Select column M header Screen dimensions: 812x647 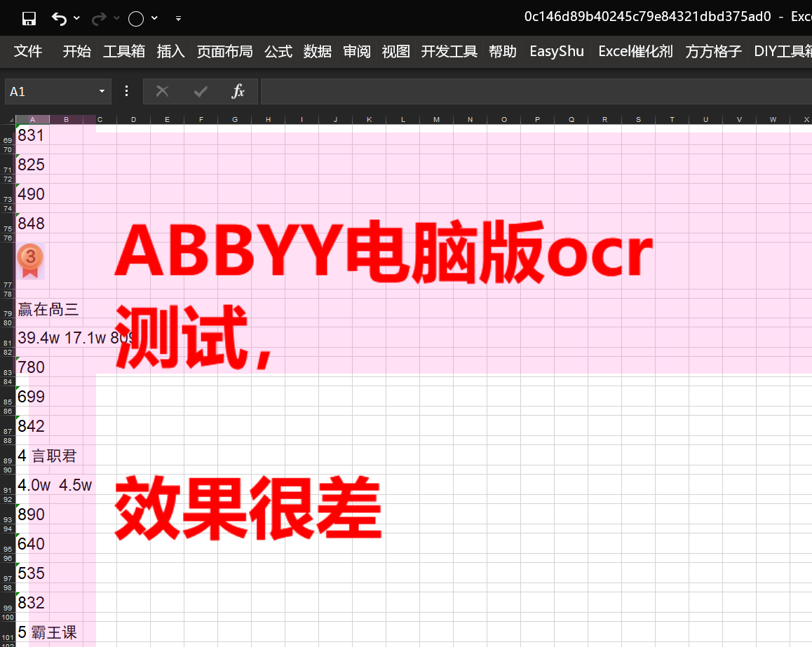click(x=437, y=120)
